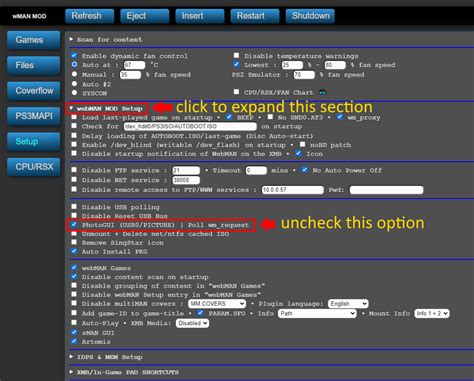Viewport: 474px width, 381px height.
Task: Click the Lowest fan speed minimum field
Action: 292,65
